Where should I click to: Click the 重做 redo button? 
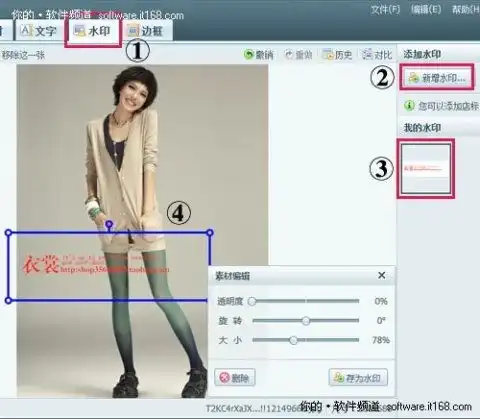(298, 54)
